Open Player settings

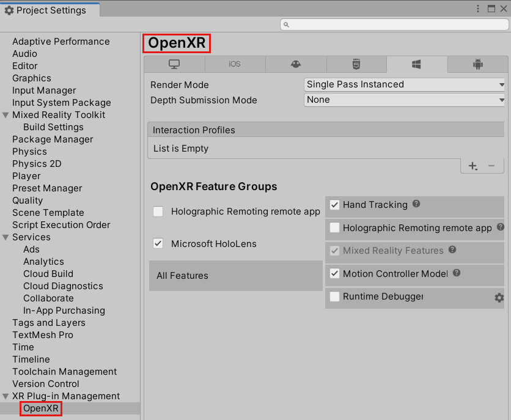pyautogui.click(x=26, y=176)
